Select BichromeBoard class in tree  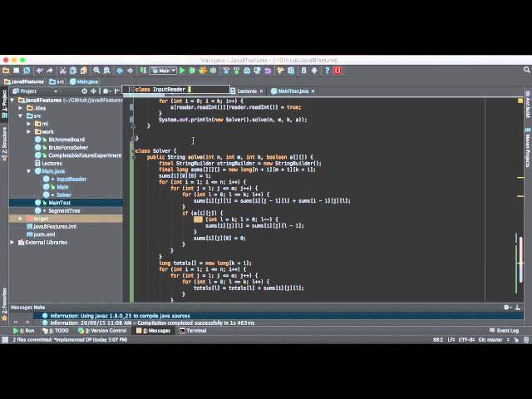(66, 140)
